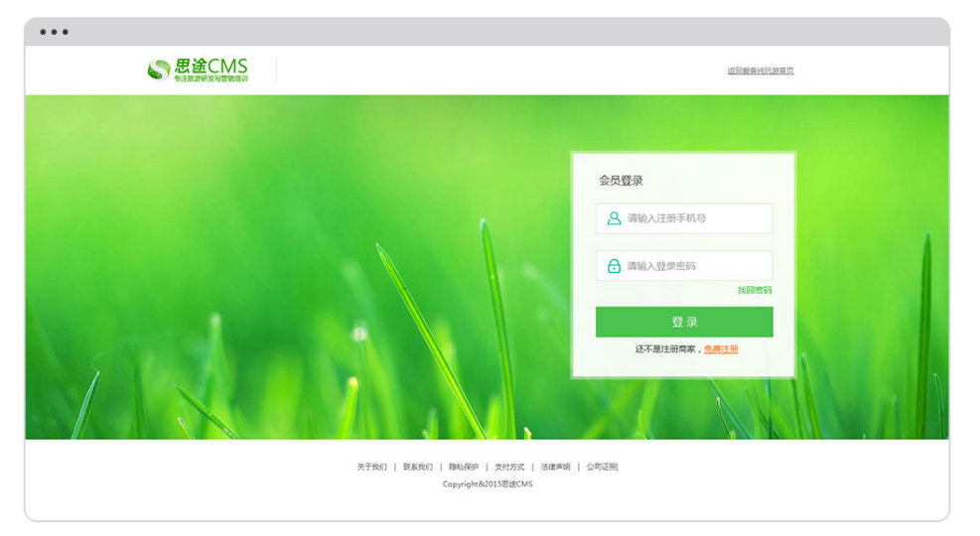Screen dimensions: 980x536
Task: Open 关于我们 in the footer
Action: point(372,467)
